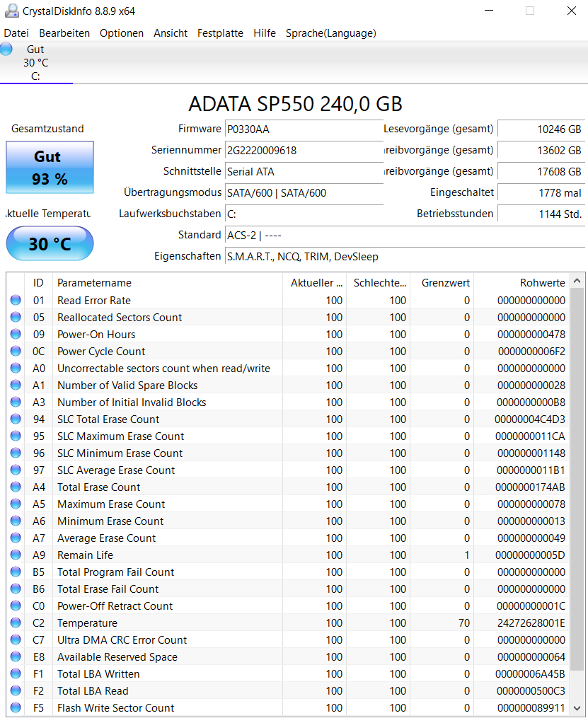Click the Eingeschaltet value 1778 mal
Screen dimensions: 588x718
coord(541,193)
